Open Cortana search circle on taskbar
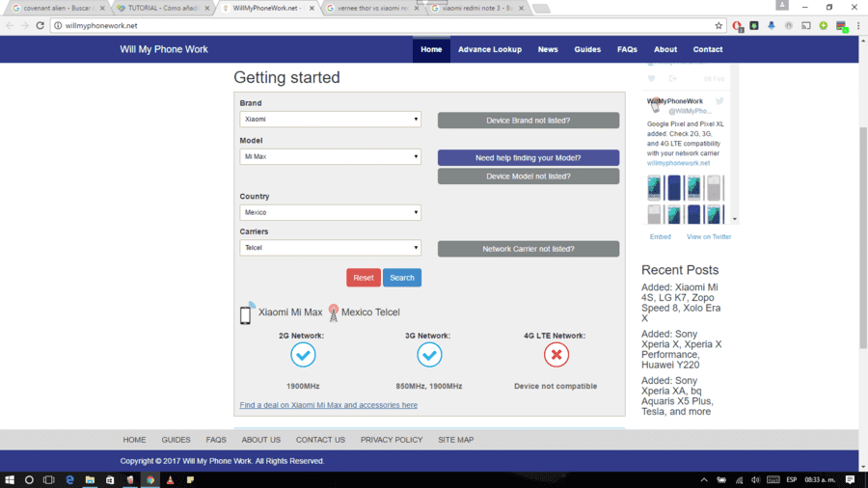The width and height of the screenshot is (868, 488). point(29,479)
